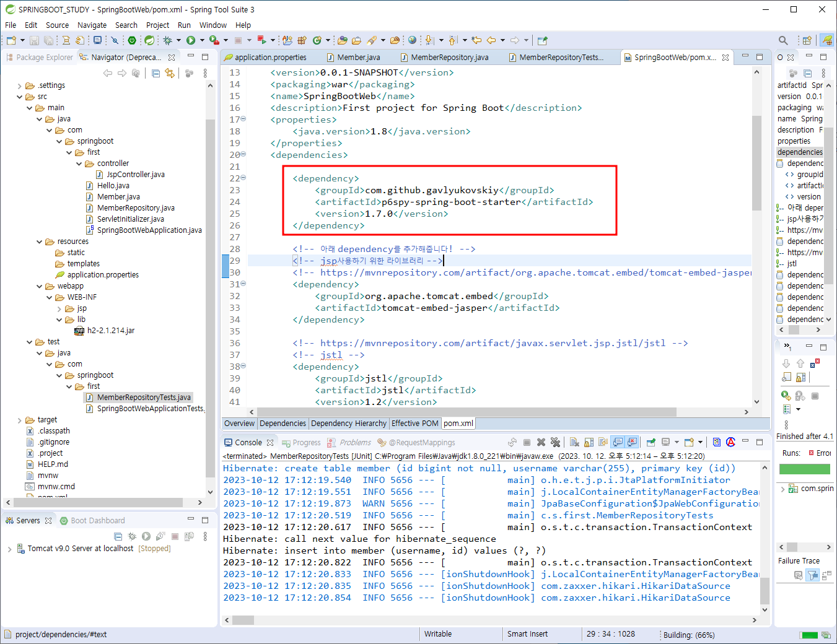
Task: Click Debug server icon in Servers view
Action: 132,536
